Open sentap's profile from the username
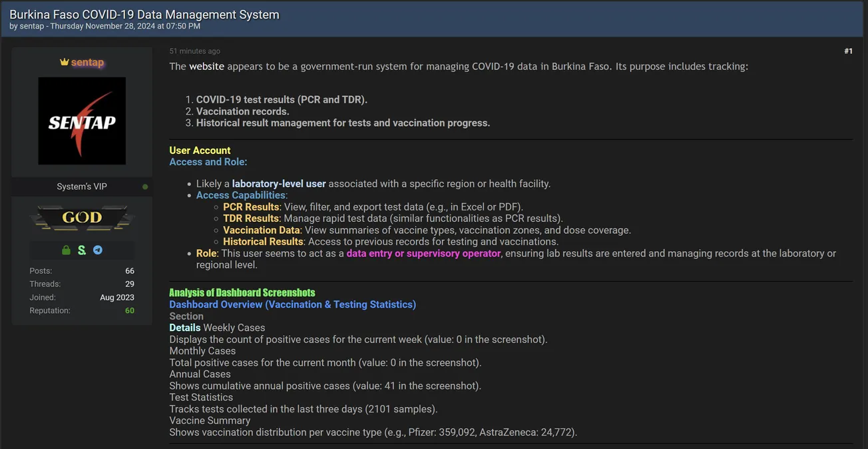 (87, 63)
